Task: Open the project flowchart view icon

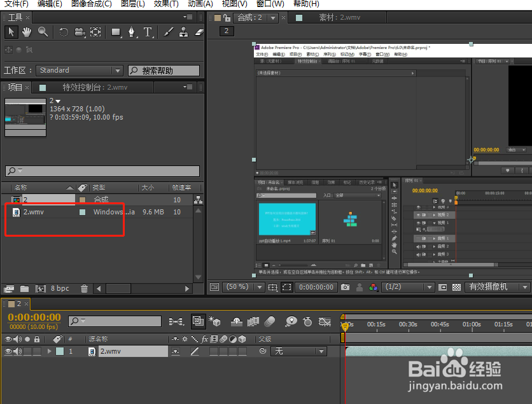Action: tap(198, 200)
